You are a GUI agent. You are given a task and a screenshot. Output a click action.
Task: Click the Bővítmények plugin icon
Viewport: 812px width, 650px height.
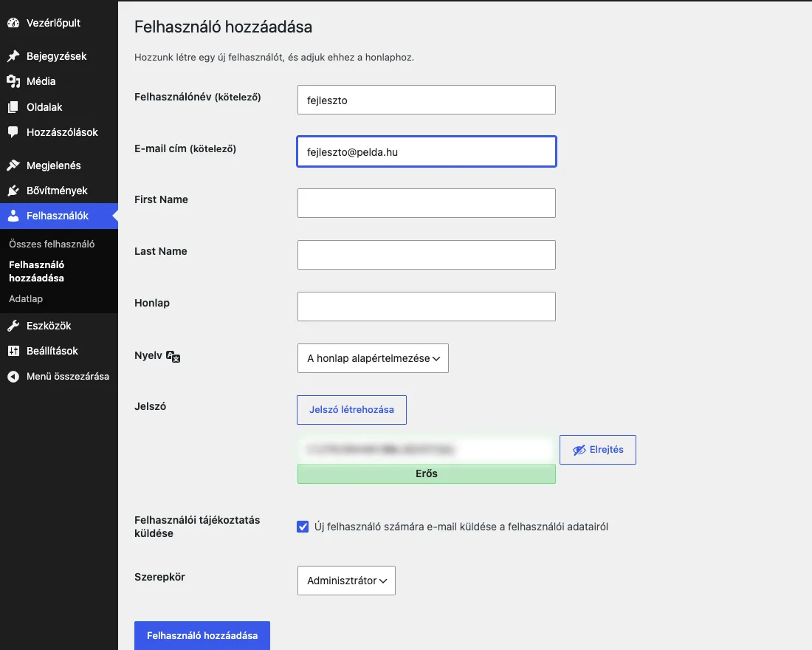click(13, 191)
